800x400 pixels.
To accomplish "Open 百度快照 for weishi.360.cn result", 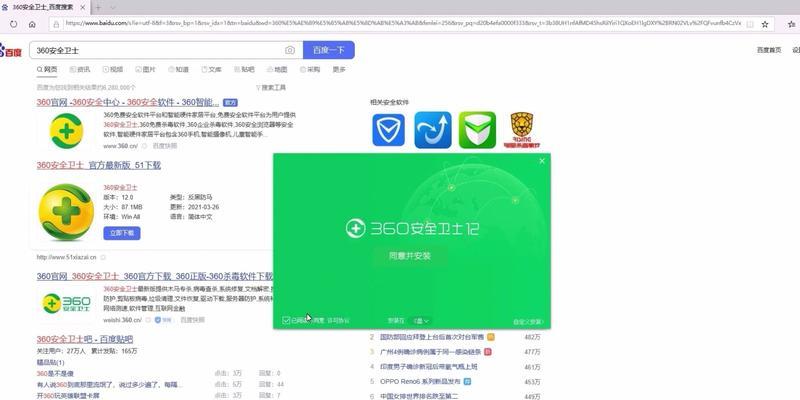I will coord(192,320).
